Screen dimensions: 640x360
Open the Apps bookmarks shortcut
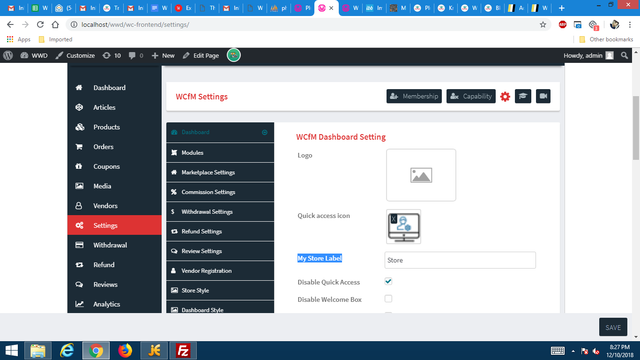coord(18,40)
